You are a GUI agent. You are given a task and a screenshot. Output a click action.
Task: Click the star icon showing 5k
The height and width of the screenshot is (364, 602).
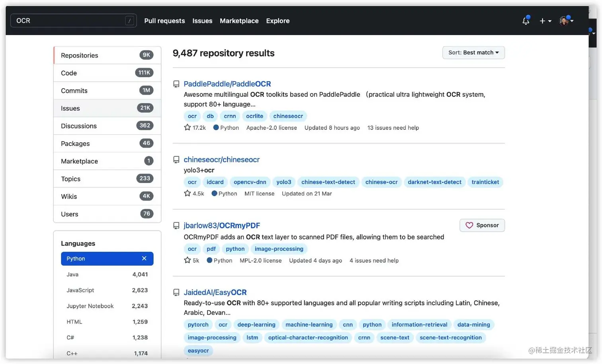tap(187, 260)
